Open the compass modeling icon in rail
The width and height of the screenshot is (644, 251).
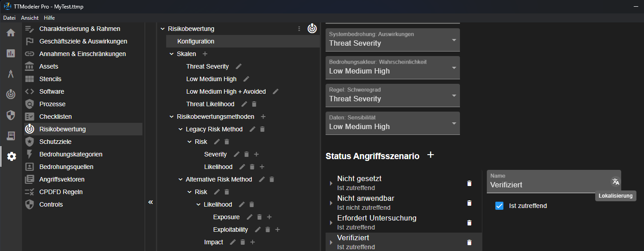(x=11, y=74)
